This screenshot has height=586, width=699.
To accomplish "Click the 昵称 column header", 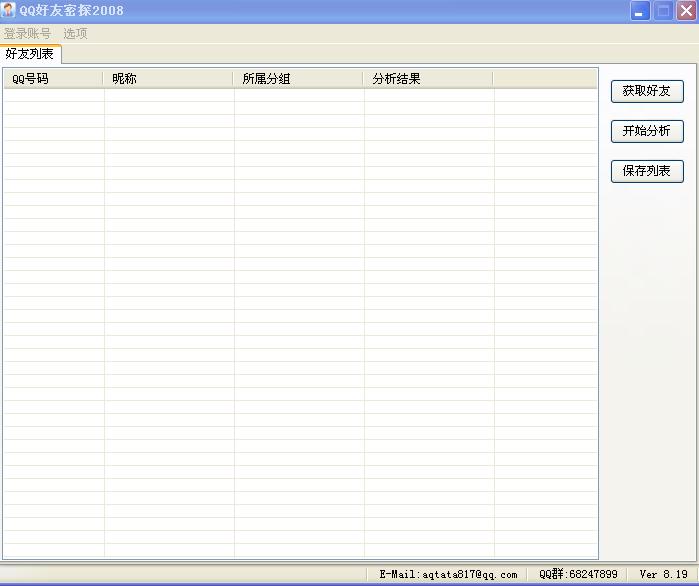I will tap(168, 79).
